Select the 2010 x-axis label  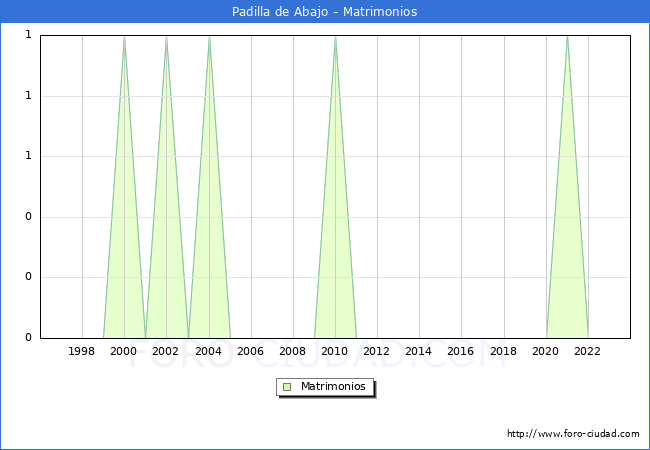click(335, 351)
